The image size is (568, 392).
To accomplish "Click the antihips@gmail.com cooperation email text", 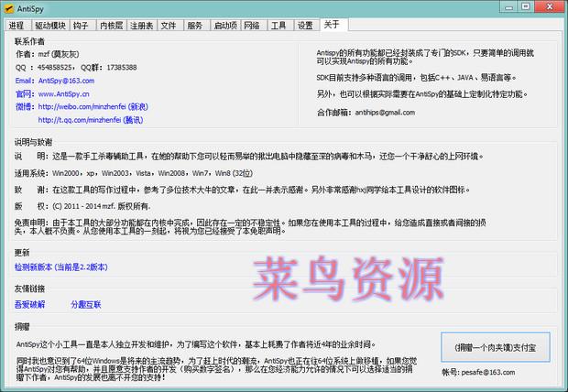I will tap(385, 113).
